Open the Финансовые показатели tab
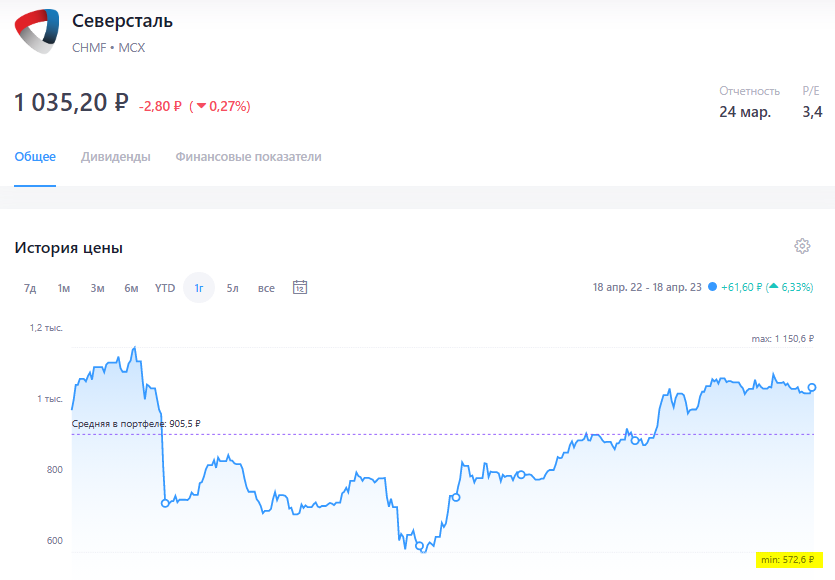The image size is (835, 580). click(x=249, y=157)
